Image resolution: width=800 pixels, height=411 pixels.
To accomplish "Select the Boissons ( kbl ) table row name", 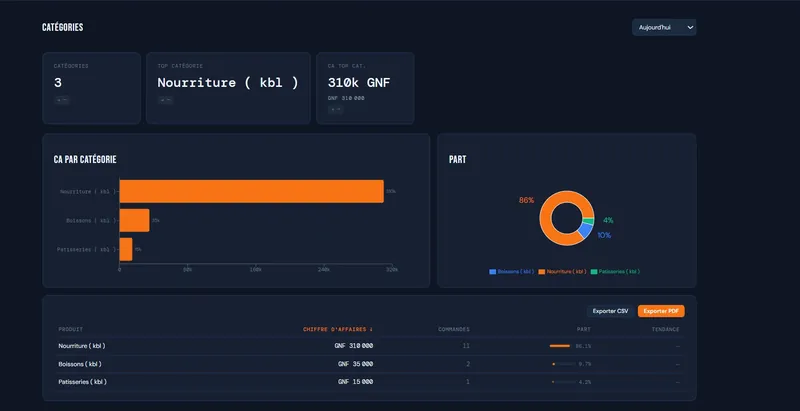I will tap(80, 364).
